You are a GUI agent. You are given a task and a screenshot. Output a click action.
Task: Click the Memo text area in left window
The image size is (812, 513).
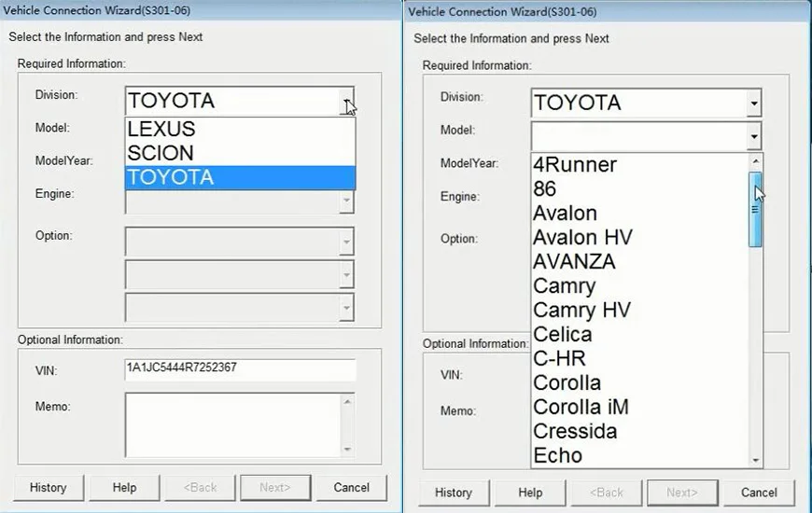(232, 424)
